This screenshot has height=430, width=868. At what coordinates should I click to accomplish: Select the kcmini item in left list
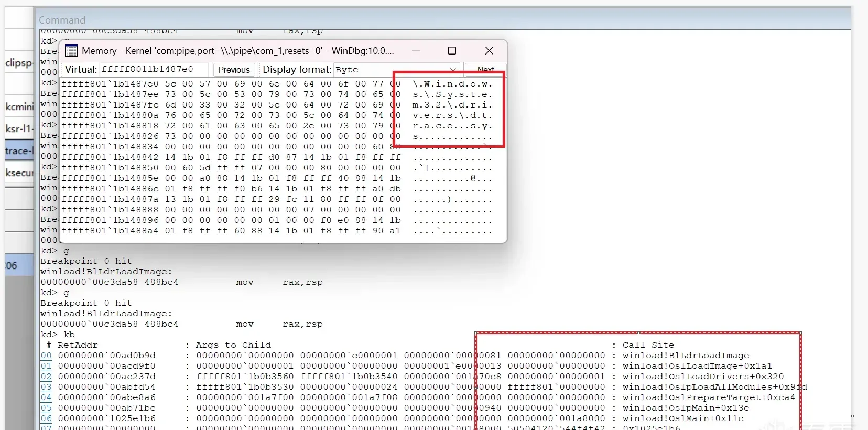(19, 106)
